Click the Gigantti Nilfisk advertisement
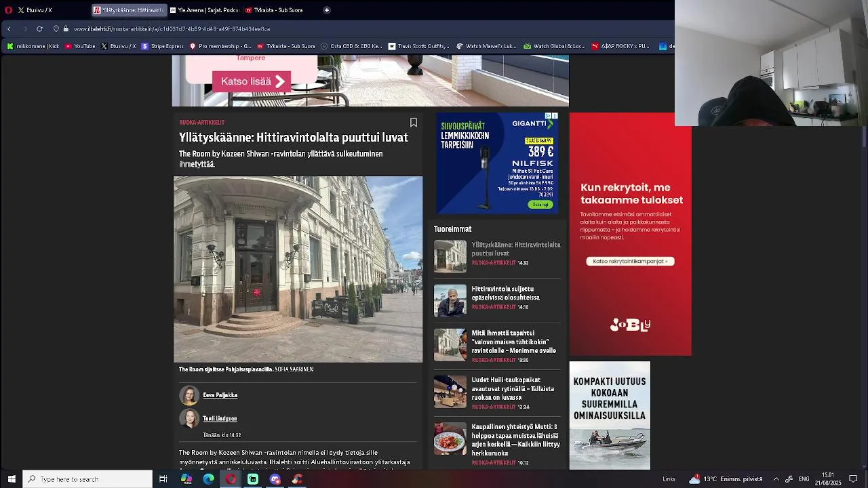This screenshot has height=488, width=868. tap(497, 163)
